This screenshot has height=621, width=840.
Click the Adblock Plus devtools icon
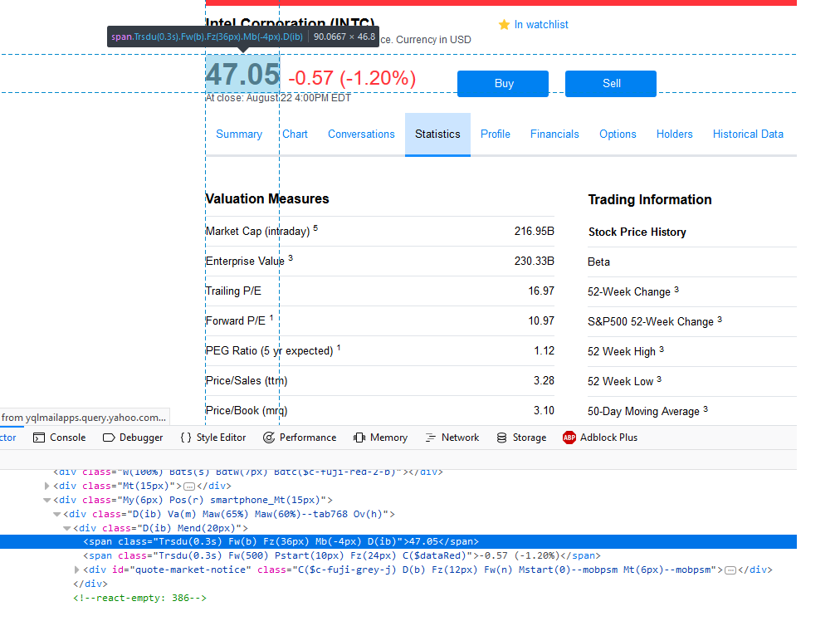click(569, 438)
